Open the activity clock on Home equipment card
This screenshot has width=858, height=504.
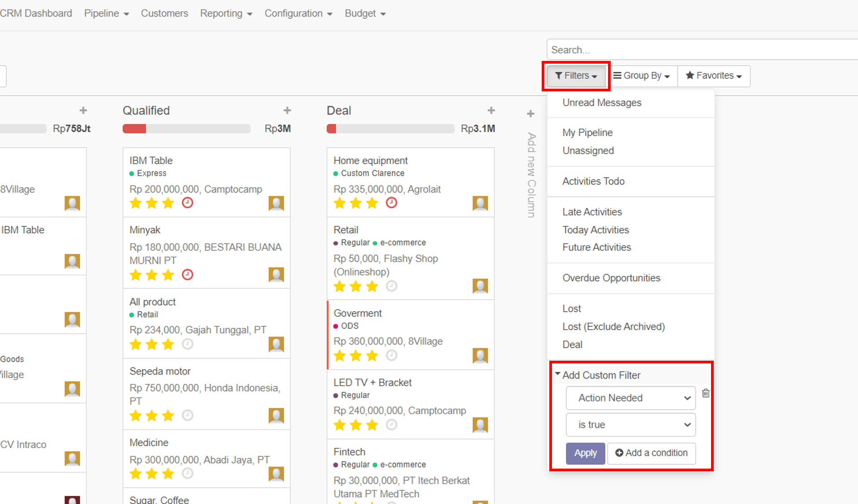pos(392,203)
